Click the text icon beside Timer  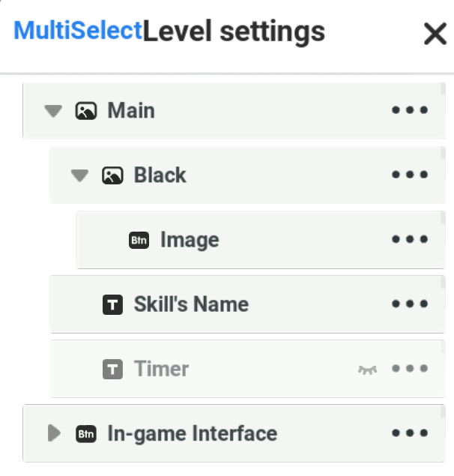pos(112,369)
